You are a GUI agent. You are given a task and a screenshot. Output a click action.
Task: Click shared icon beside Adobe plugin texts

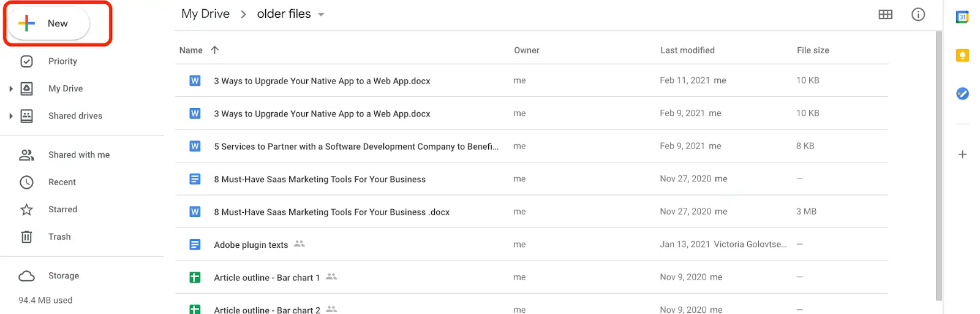coord(299,244)
